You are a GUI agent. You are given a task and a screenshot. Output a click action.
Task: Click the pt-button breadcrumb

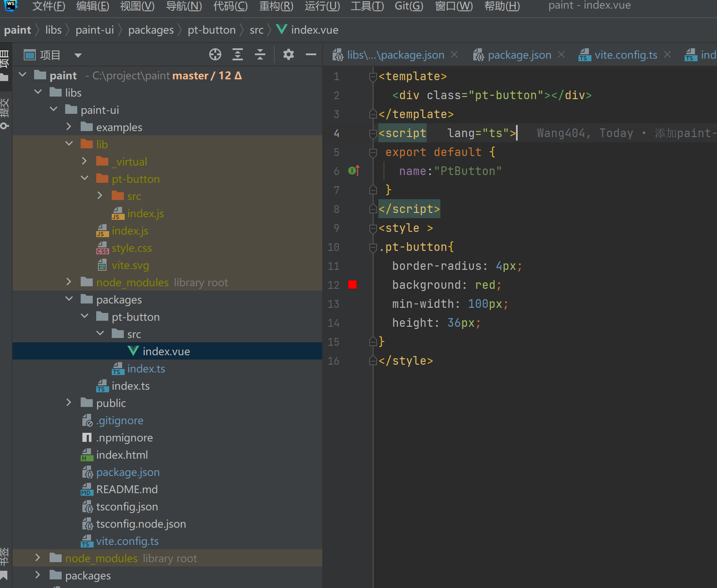point(212,30)
